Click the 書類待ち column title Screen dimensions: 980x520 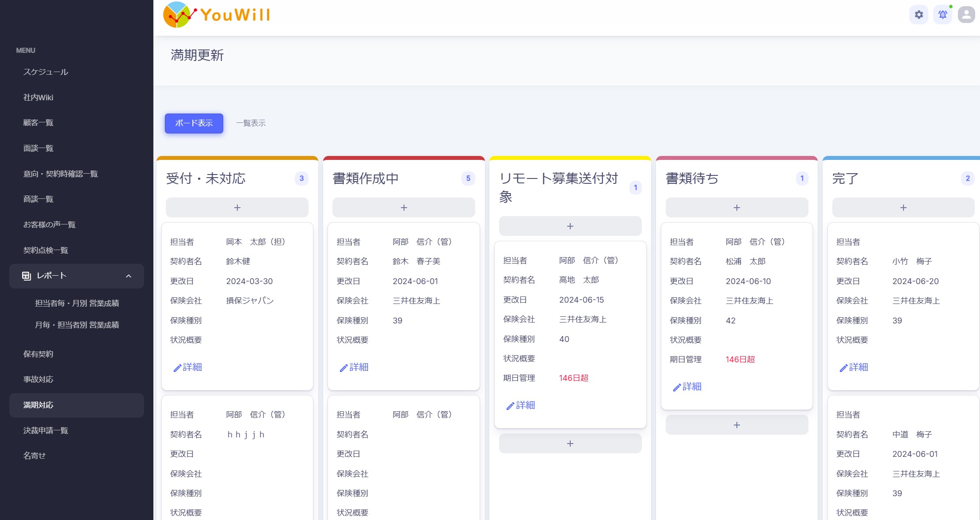(692, 178)
